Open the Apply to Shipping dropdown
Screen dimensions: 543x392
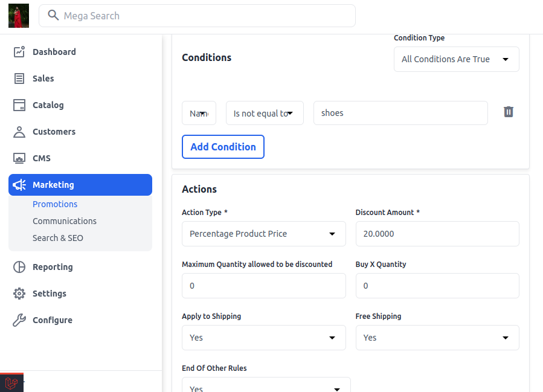[263, 338]
